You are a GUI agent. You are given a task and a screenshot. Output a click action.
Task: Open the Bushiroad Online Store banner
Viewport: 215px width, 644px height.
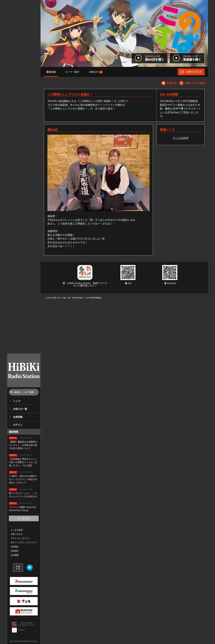tap(24, 611)
